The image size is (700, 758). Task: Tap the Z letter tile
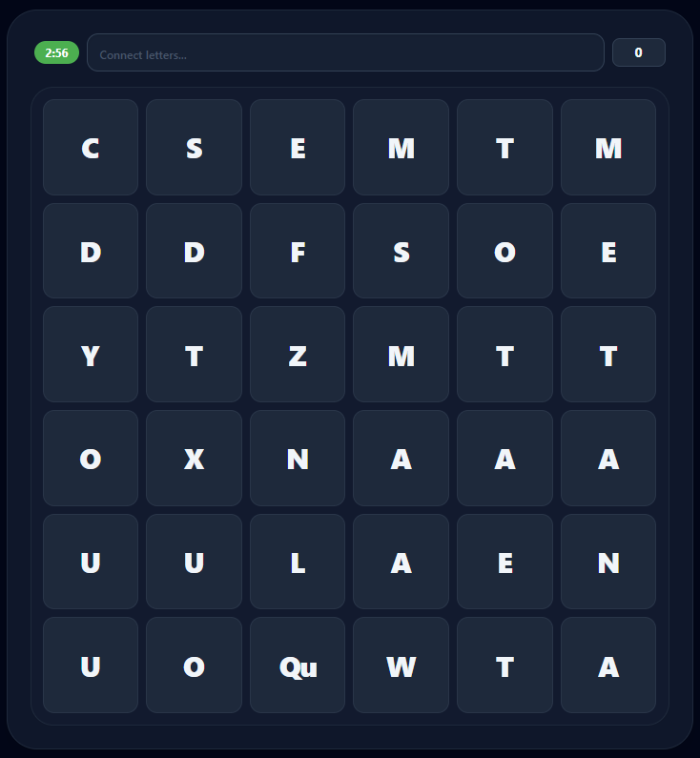(x=298, y=355)
